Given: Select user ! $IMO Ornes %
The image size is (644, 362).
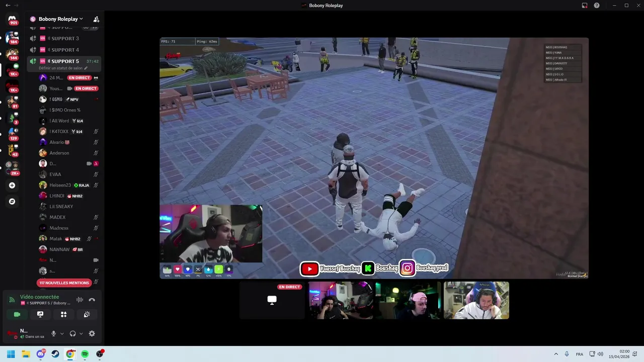Looking at the screenshot, I should tap(69, 110).
